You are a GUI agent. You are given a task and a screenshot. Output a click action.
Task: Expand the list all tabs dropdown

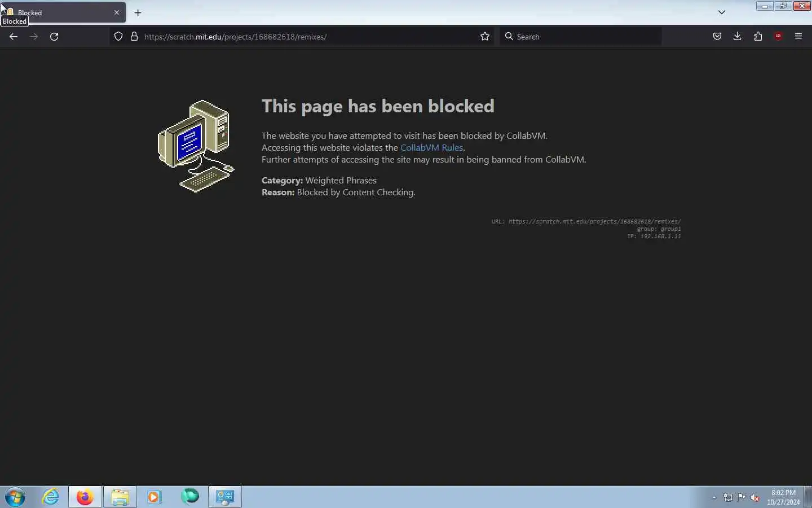click(721, 12)
